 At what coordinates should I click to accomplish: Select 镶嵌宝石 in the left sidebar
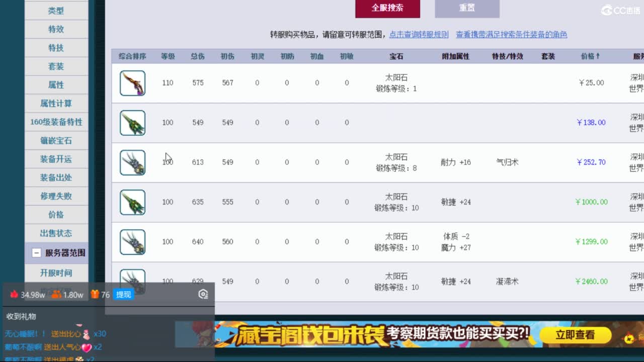coord(56,141)
